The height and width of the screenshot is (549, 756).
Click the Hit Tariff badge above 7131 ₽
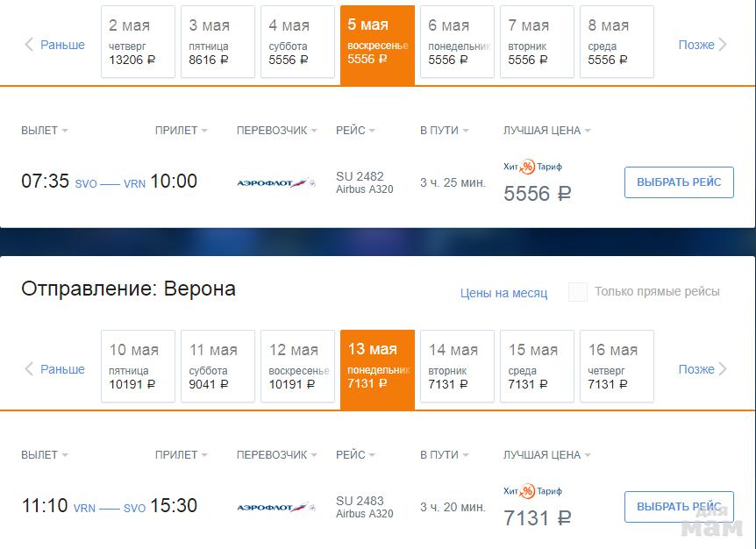click(532, 491)
